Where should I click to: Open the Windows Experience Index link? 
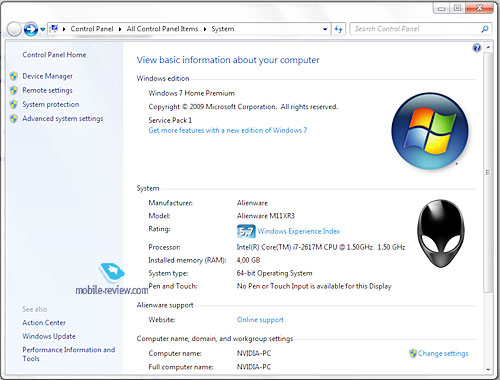click(x=299, y=231)
